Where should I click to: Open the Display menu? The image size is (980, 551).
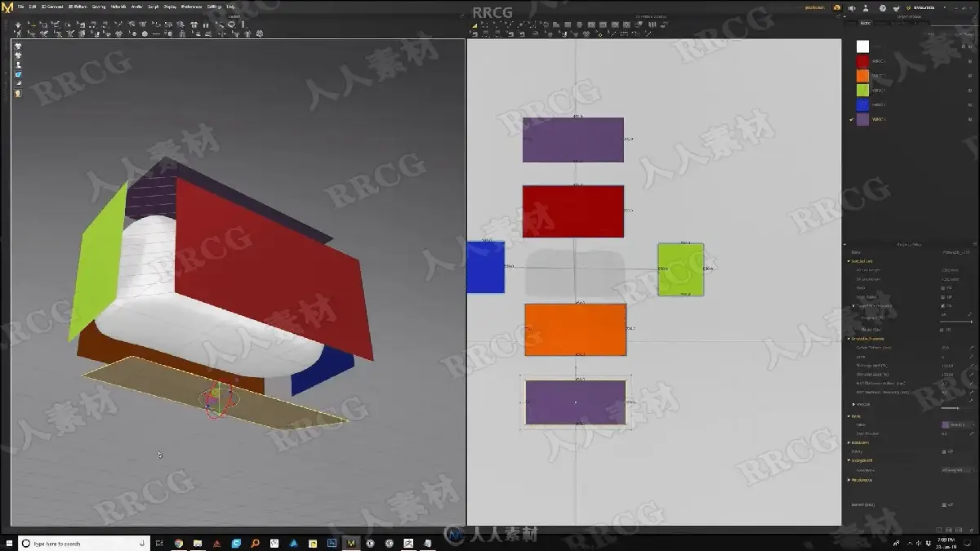170,7
